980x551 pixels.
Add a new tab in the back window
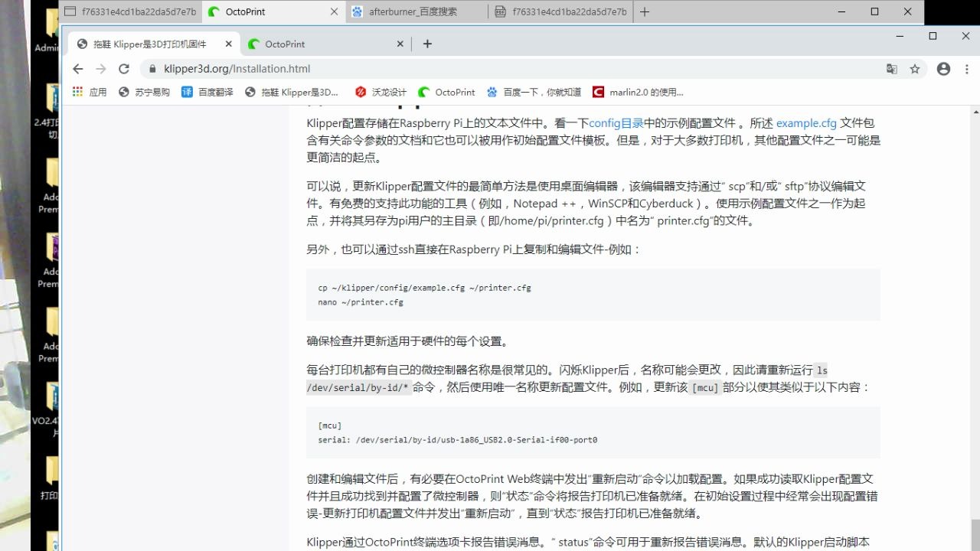point(645,11)
